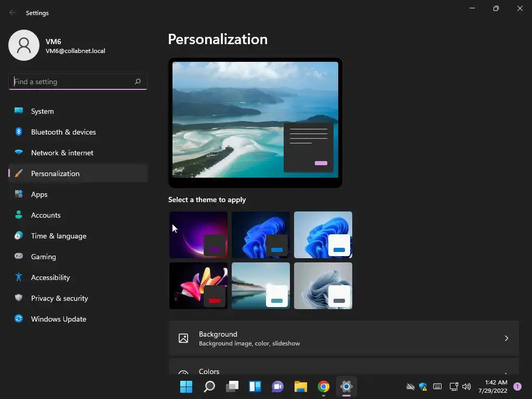
Task: Open the touch keyboard tray icon
Action: pos(437,387)
